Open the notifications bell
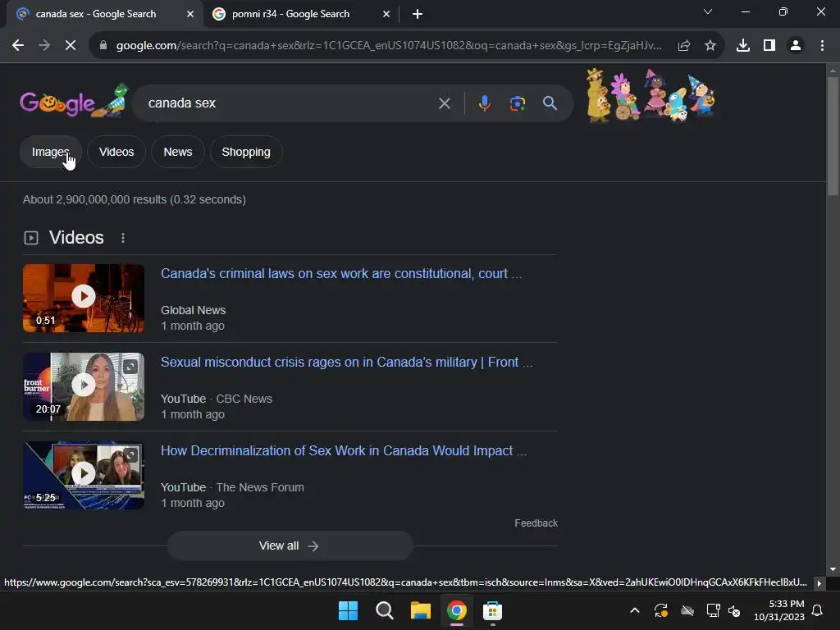 818,610
